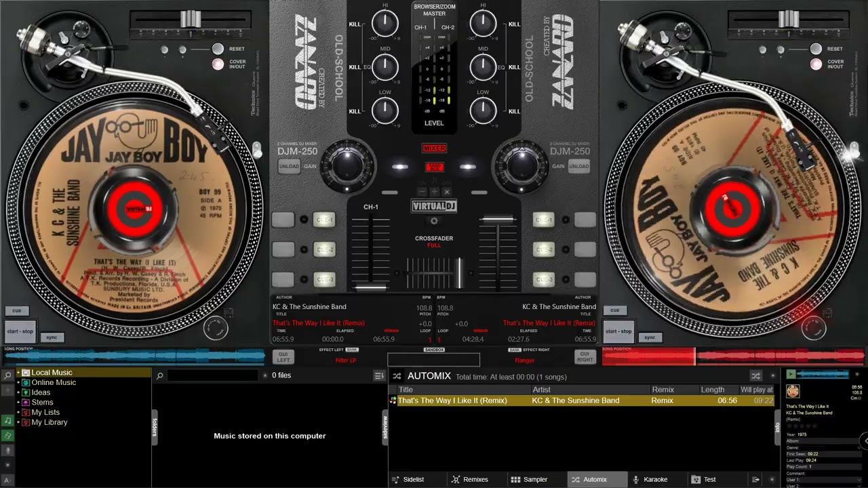Expand the Ideas tree node
The width and height of the screenshot is (868, 488).
click(x=18, y=392)
